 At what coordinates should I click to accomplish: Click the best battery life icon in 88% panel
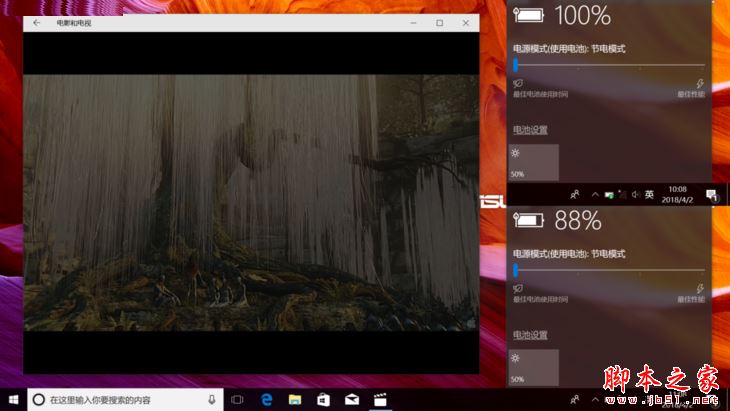point(518,289)
